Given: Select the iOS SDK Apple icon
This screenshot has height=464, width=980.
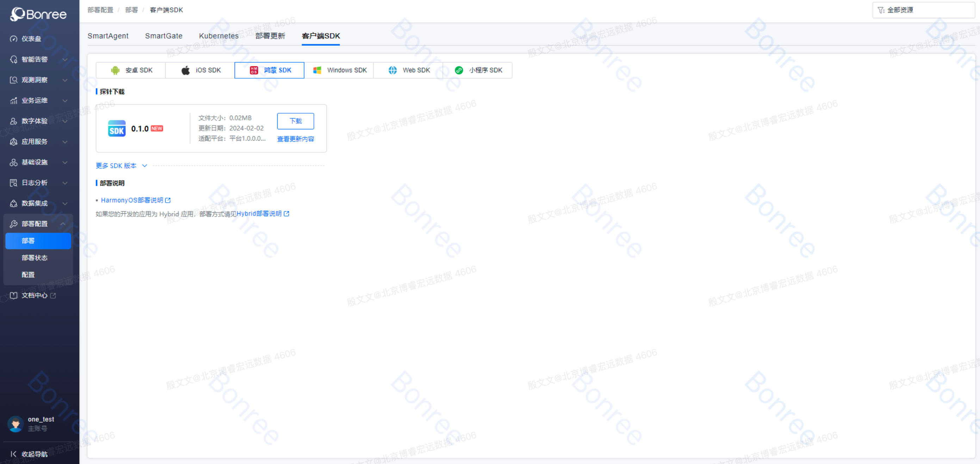Looking at the screenshot, I should (x=186, y=70).
